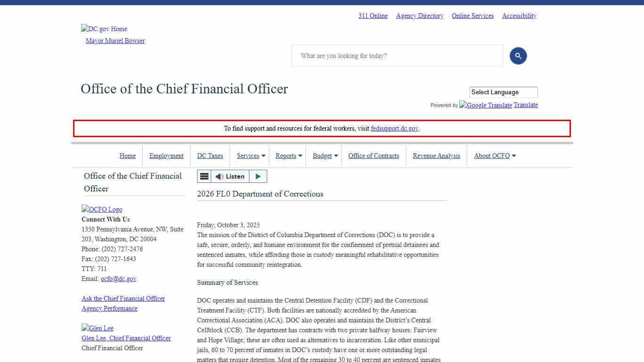Expand the Services menu arrow
644x362 pixels.
(264, 156)
